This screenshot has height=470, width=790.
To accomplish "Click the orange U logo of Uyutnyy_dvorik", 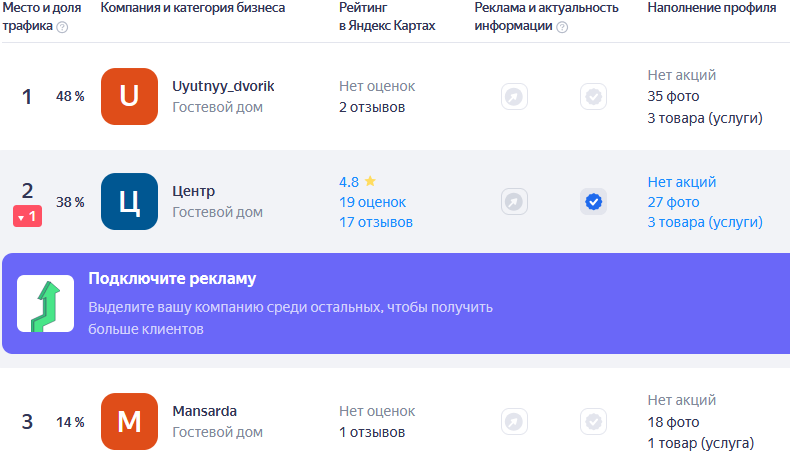I will [x=129, y=96].
